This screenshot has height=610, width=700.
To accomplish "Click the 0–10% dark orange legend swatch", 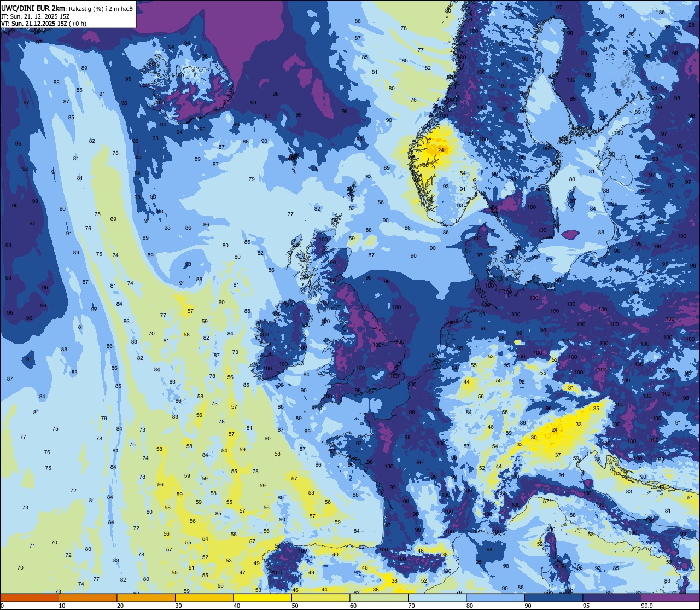I will click(x=30, y=597).
